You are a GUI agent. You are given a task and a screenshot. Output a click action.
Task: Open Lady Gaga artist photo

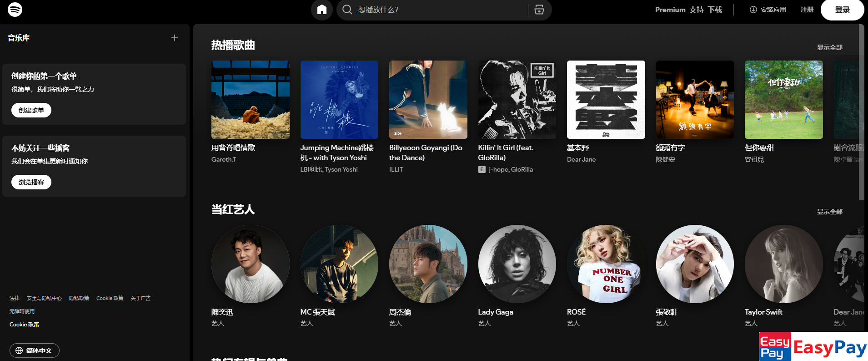point(517,264)
